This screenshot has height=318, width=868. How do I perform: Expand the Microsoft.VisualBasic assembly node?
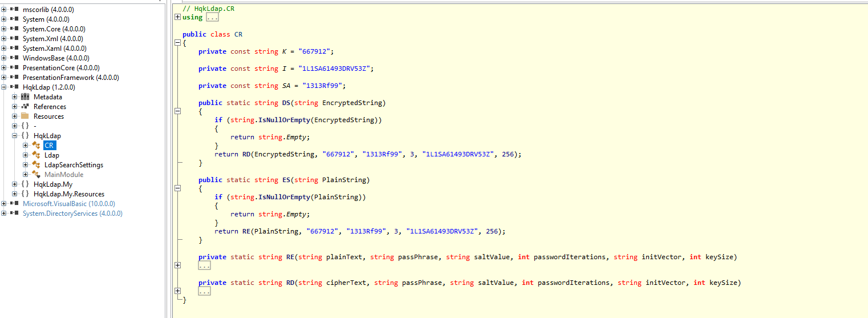[x=4, y=204]
